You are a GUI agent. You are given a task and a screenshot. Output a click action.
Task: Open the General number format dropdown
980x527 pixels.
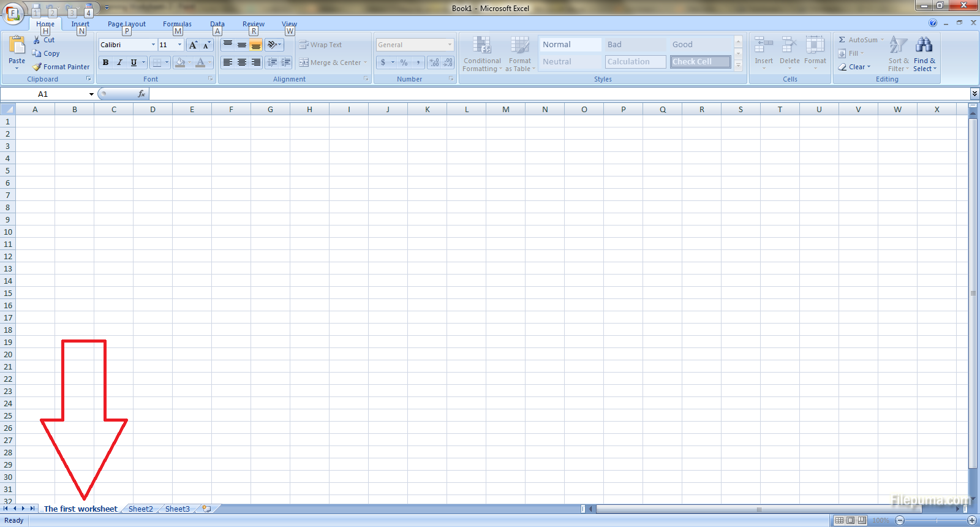pos(450,45)
